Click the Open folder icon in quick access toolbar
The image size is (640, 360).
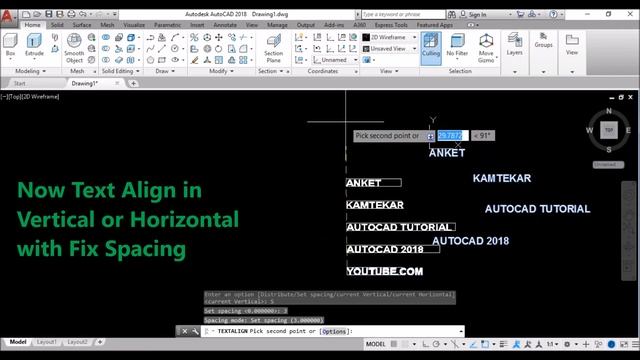pyautogui.click(x=37, y=14)
